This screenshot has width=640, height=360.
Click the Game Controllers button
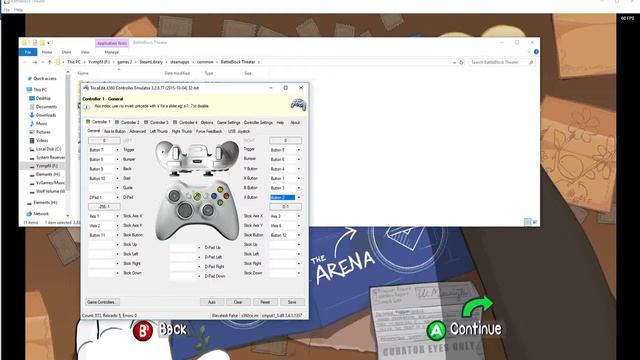pos(102,302)
